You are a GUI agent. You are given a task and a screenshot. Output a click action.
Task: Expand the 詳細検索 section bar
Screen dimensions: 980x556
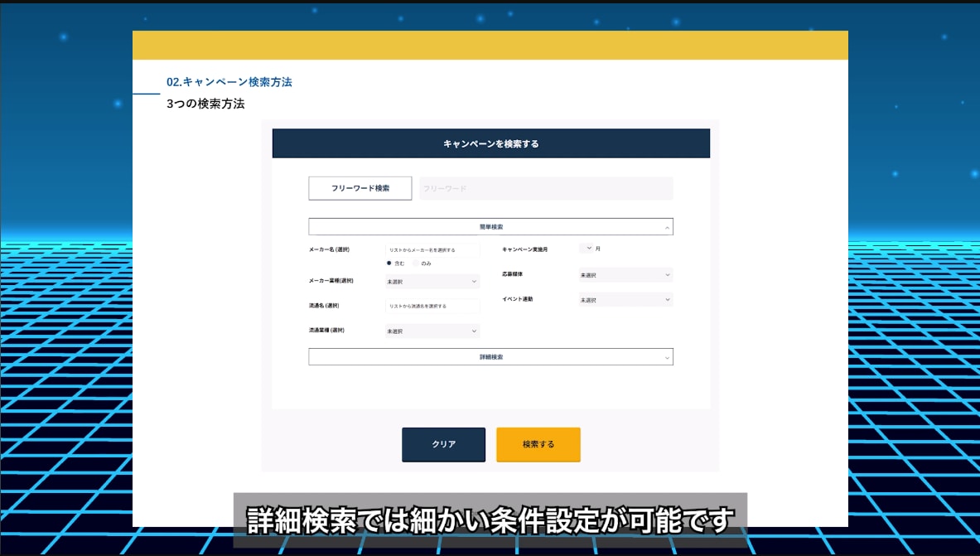click(490, 357)
